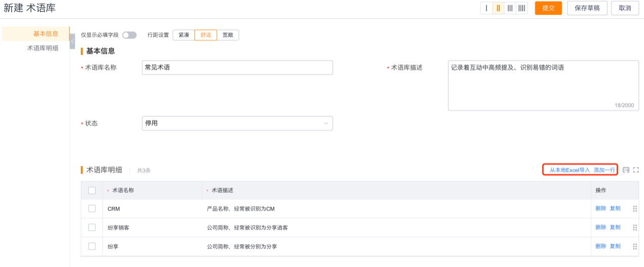Check the select-all checkbox in table header
This screenshot has width=644, height=267.
[x=92, y=190]
